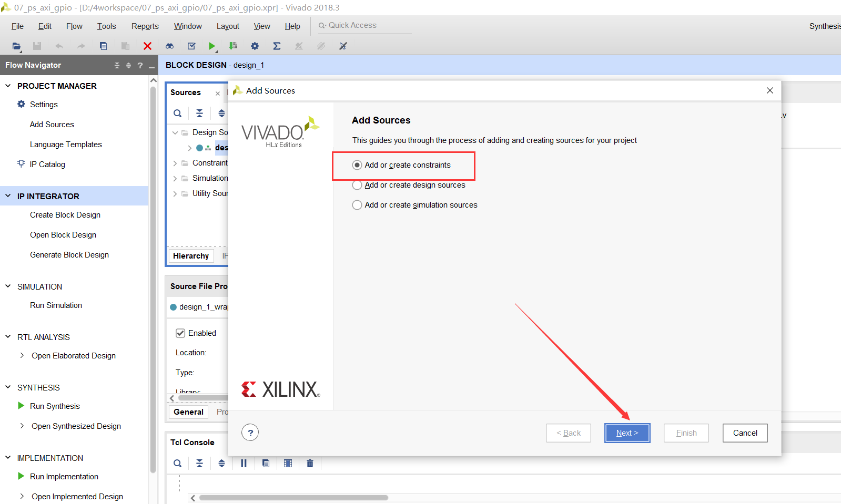The image size is (841, 504).
Task: Expand Open Synthesized Design chevron
Action: pos(22,426)
